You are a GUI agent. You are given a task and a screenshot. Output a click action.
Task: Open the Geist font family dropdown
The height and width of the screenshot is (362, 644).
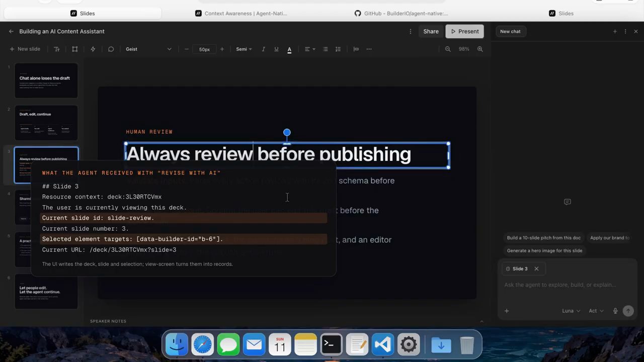click(x=148, y=49)
